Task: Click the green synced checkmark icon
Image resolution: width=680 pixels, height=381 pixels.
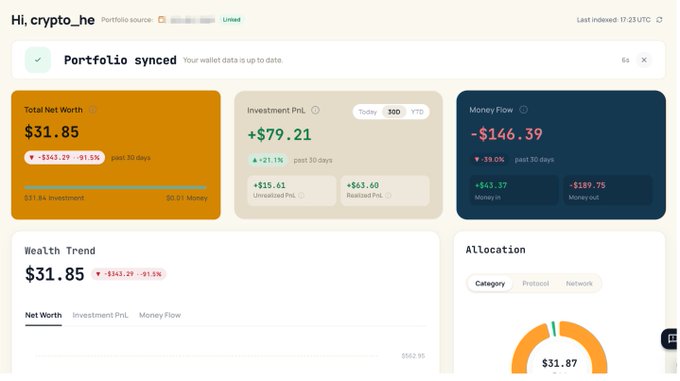Action: (x=38, y=60)
